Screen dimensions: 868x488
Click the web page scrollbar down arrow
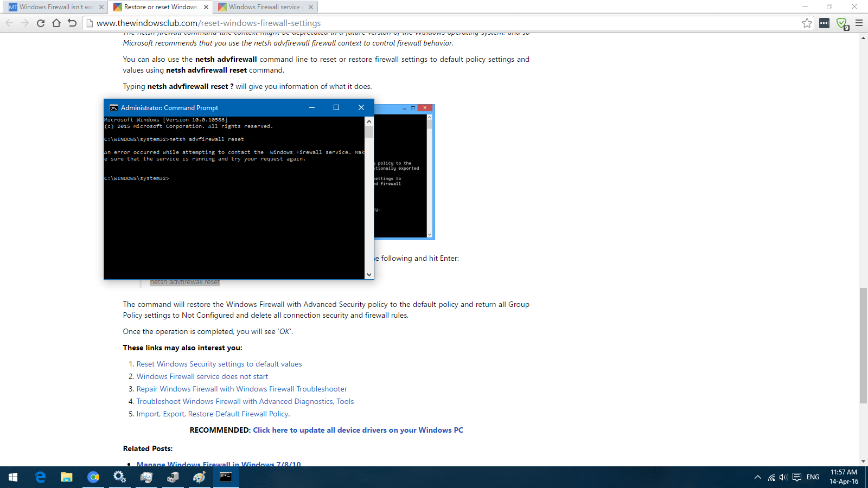863,461
